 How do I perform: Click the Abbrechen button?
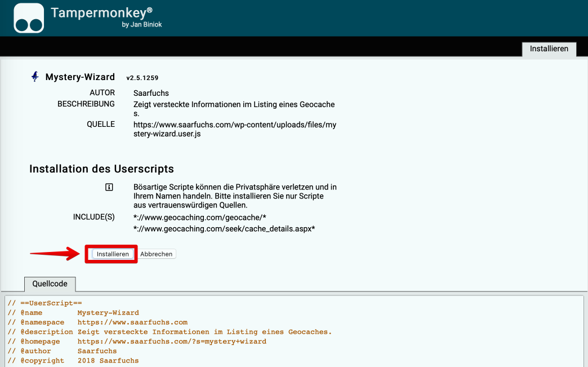point(157,254)
